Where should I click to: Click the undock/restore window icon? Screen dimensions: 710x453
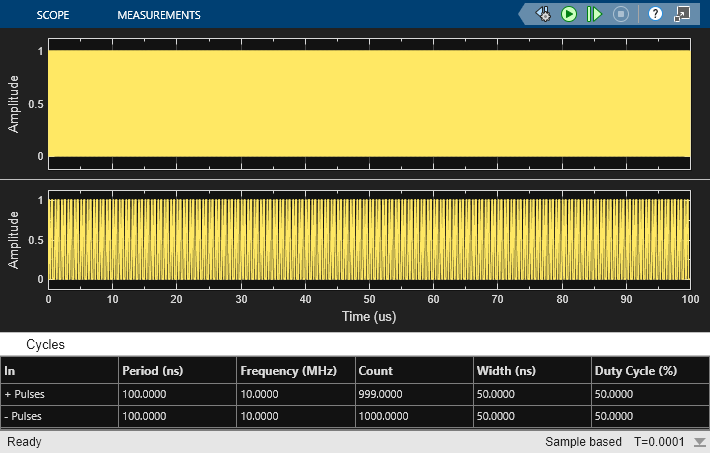tap(682, 14)
